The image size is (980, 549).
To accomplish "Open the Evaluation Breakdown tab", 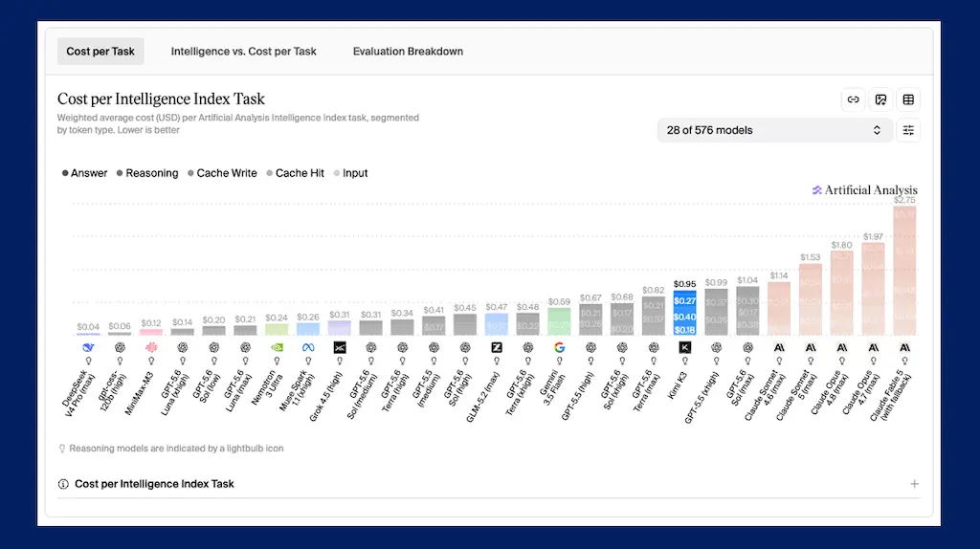I will tap(408, 52).
